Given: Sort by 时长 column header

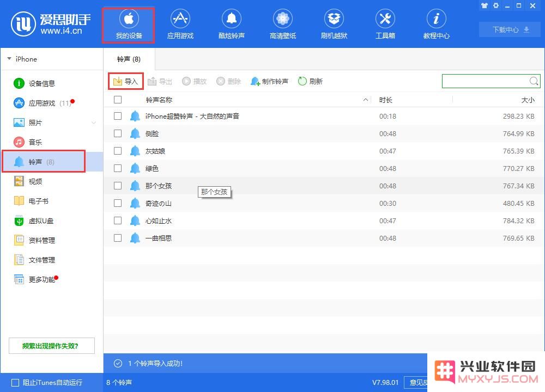Looking at the screenshot, I should pyautogui.click(x=386, y=100).
